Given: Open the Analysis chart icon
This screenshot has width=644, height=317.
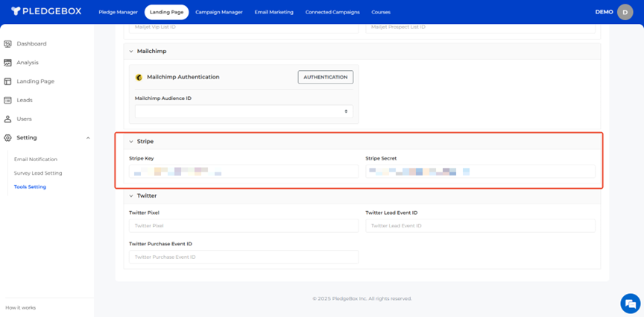Looking at the screenshot, I should [7, 63].
